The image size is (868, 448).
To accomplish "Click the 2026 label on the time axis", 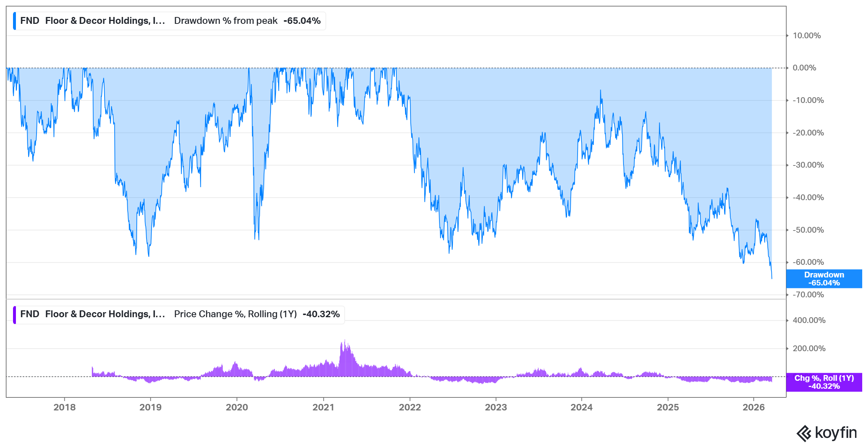I will 753,408.
